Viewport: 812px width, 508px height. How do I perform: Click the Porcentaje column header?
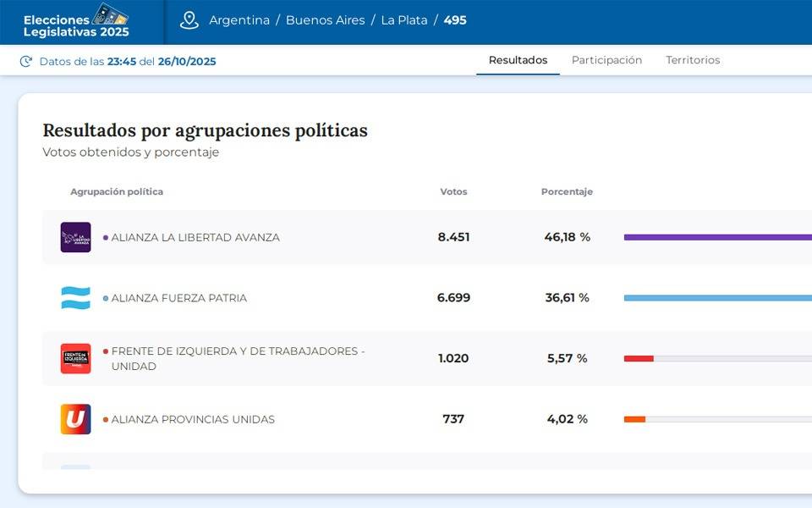567,191
